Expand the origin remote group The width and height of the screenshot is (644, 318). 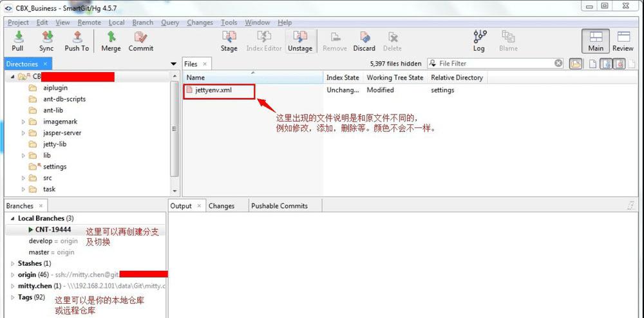coord(12,274)
